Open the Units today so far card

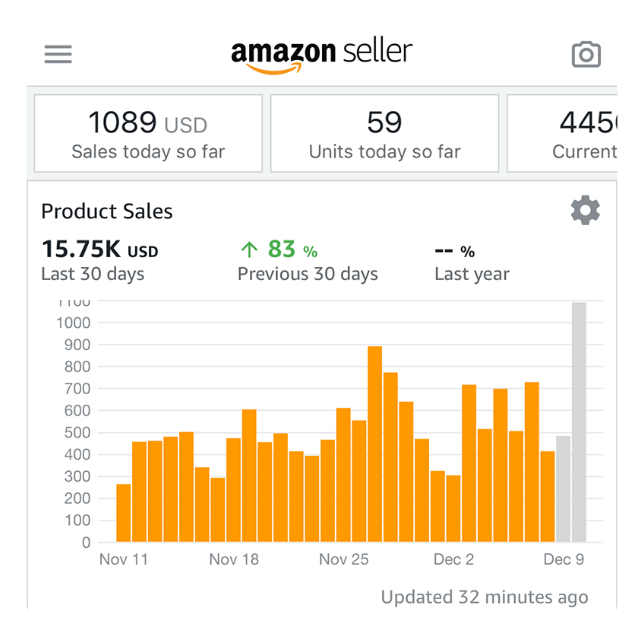point(384,133)
